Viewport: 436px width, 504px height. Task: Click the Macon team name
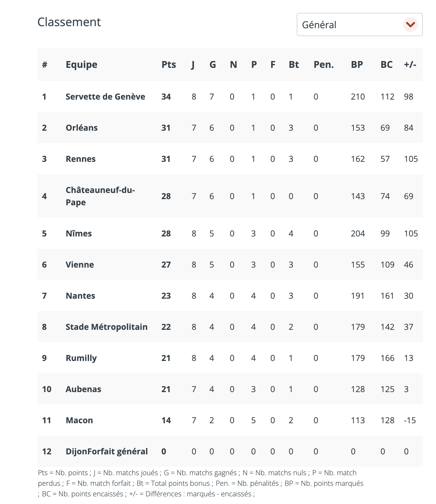[x=79, y=420]
